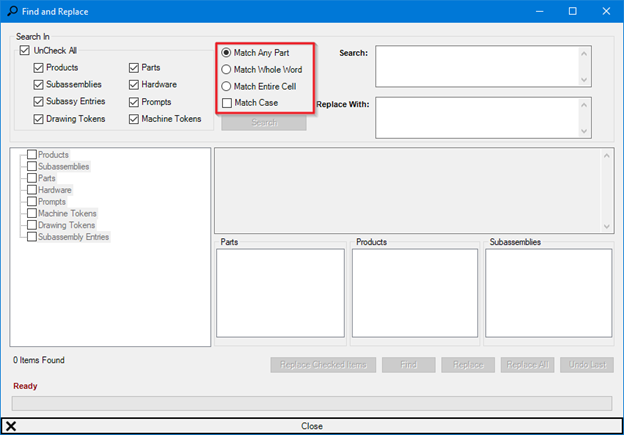Click the 0 Items Found label
Image resolution: width=624 pixels, height=435 pixels.
[39, 360]
